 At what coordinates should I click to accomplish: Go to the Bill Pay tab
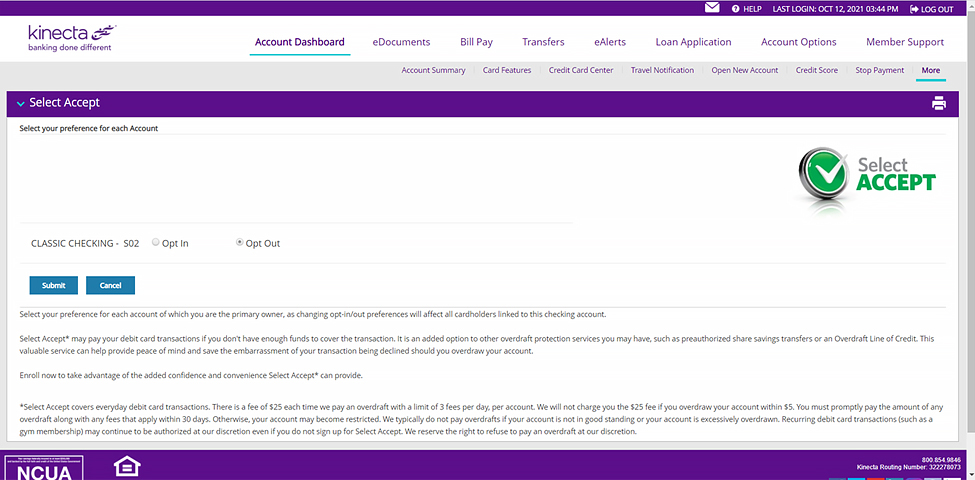[476, 42]
